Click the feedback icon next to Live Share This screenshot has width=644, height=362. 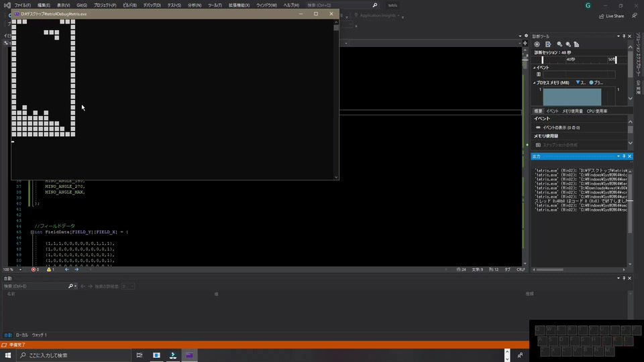point(635,15)
